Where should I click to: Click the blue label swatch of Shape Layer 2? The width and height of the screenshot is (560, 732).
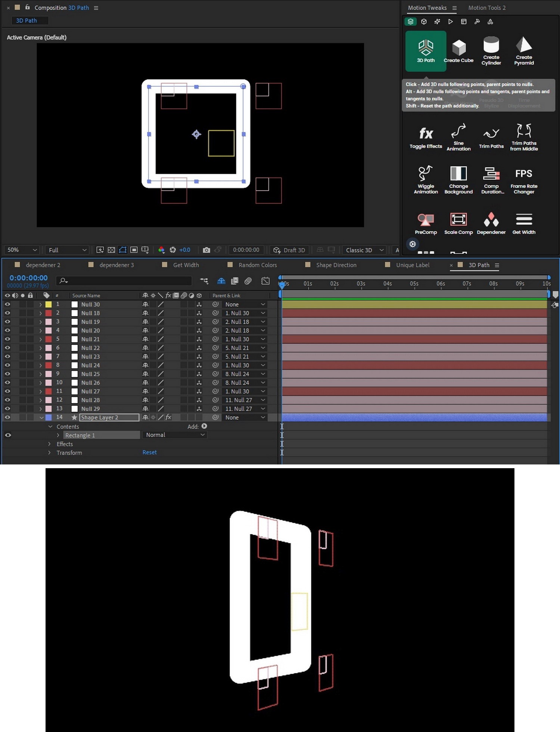click(x=49, y=417)
